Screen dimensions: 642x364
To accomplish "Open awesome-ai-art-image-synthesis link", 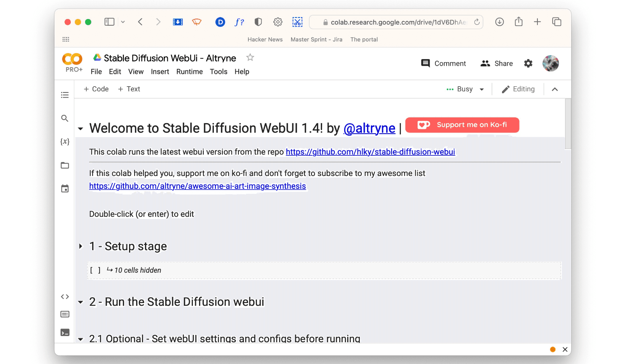I will pos(198,186).
